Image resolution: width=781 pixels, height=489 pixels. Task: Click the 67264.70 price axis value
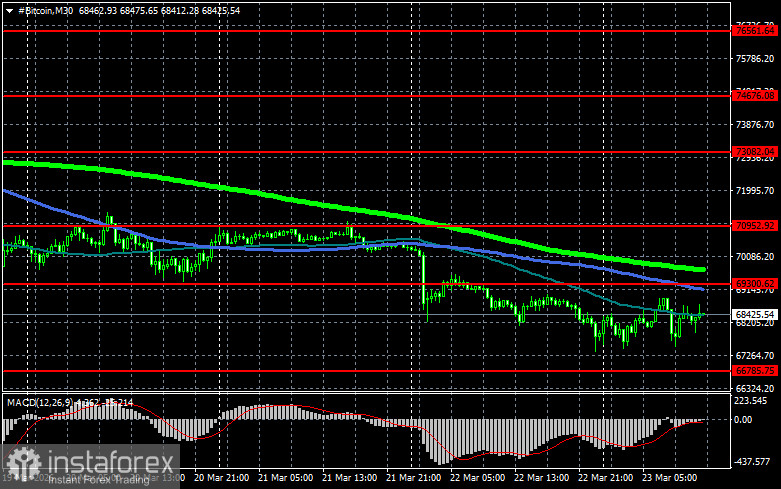coord(755,356)
